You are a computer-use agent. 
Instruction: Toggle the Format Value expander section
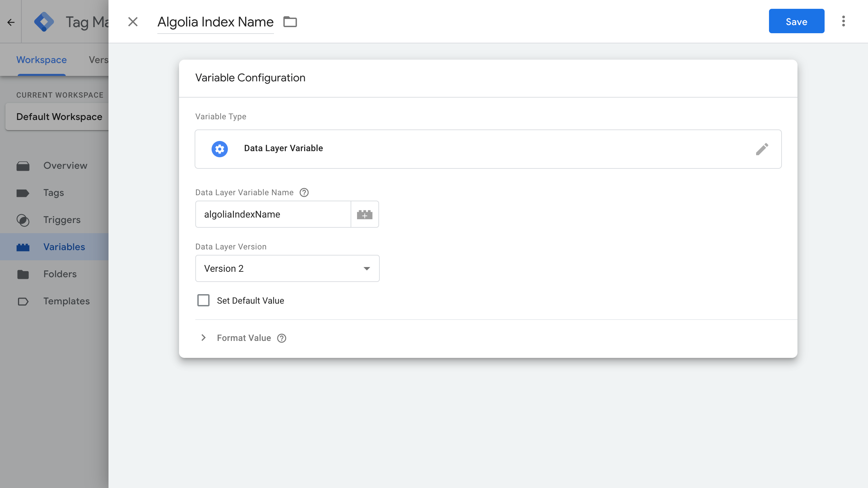[204, 338]
